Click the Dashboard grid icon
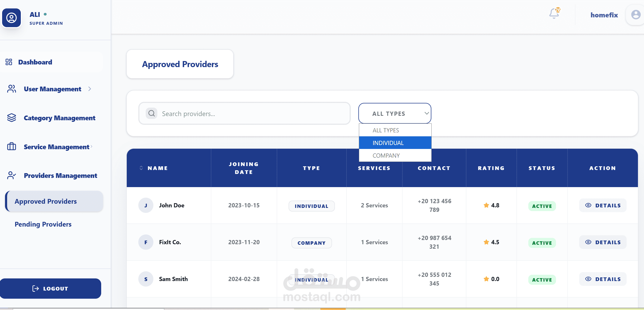644x310 pixels. pyautogui.click(x=9, y=62)
